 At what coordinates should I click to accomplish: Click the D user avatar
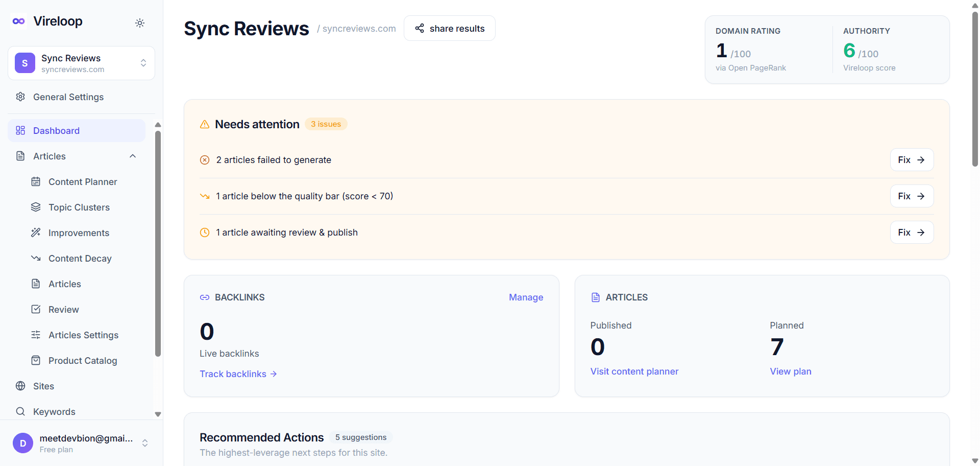coord(23,443)
